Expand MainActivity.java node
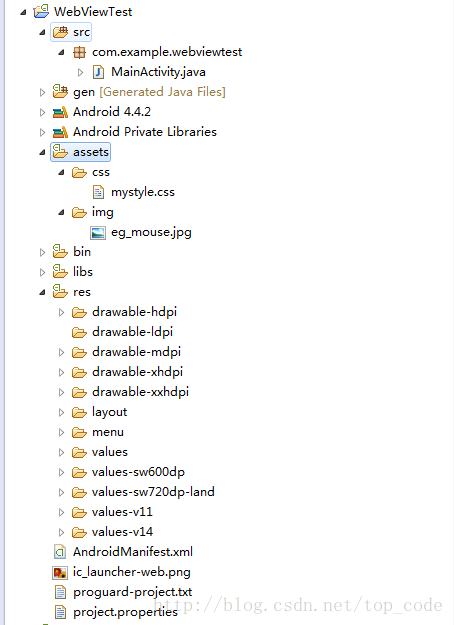The height and width of the screenshot is (625, 454). pos(81,72)
